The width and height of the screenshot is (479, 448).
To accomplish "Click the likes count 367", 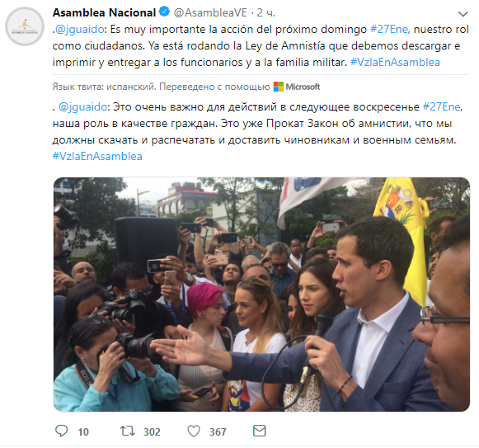I will (x=218, y=431).
